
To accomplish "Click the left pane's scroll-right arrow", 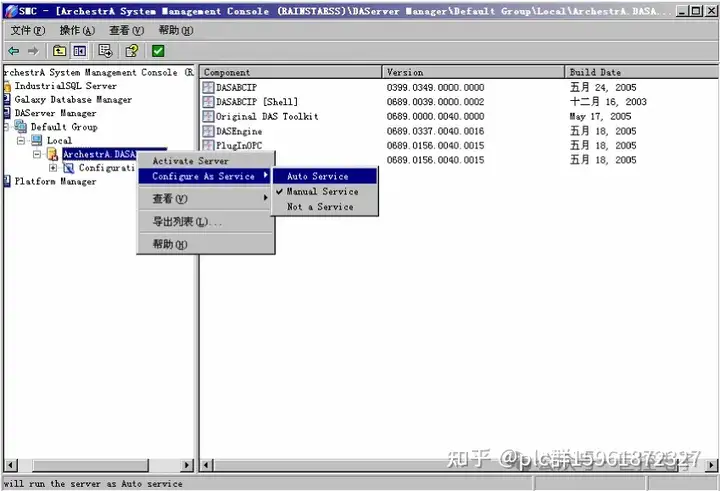I will [186, 465].
